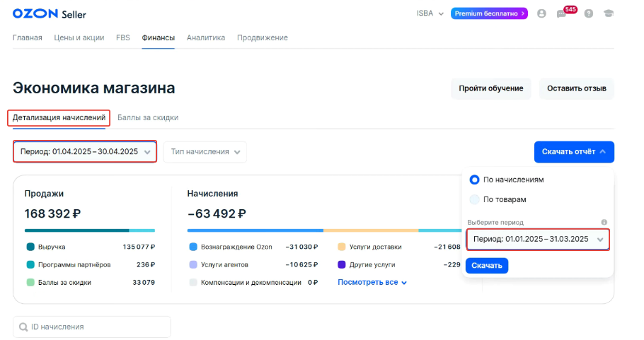Click the Выберите период label
The width and height of the screenshot is (644, 340).
click(x=495, y=222)
